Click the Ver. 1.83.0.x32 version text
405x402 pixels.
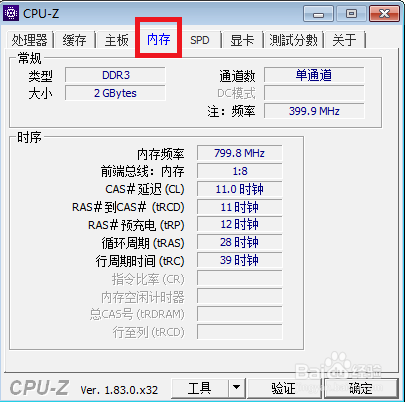pos(119,390)
